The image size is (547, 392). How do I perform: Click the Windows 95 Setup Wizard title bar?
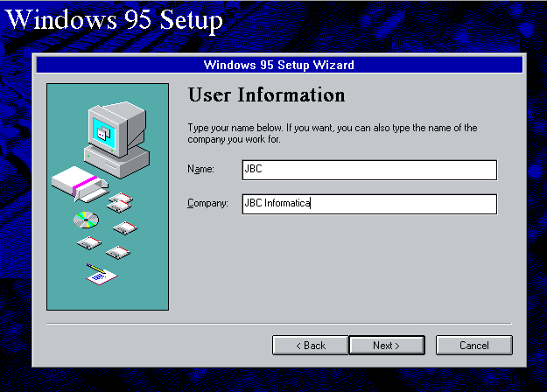(x=278, y=65)
